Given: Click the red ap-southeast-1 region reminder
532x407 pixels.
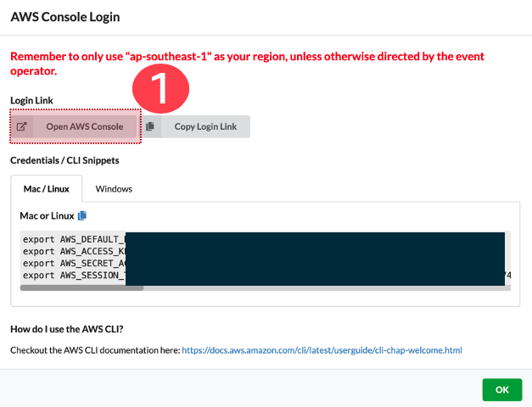Looking at the screenshot, I should coord(248,64).
